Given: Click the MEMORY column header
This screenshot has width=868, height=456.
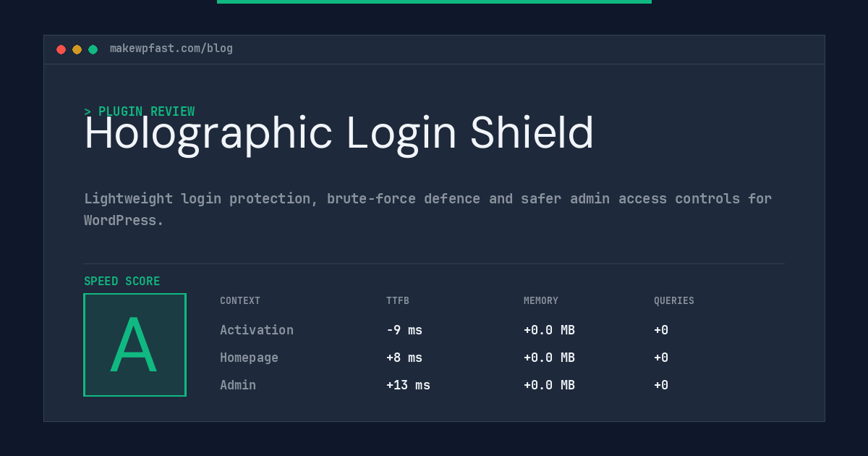Looking at the screenshot, I should click(541, 301).
